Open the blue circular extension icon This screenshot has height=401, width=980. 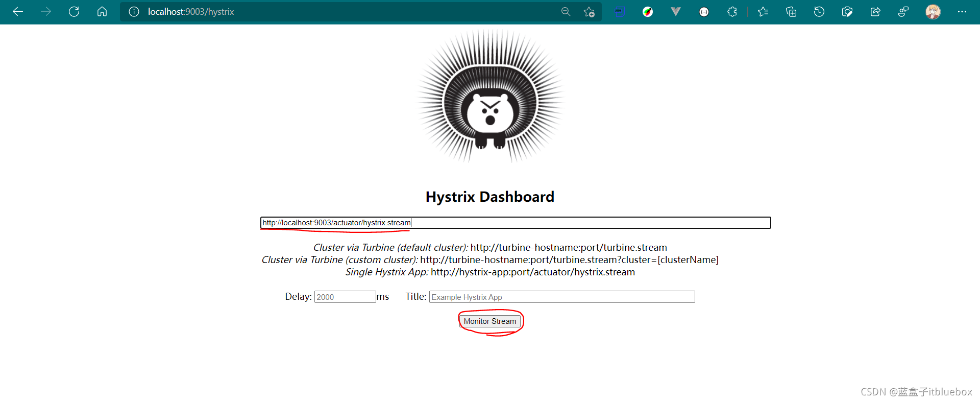click(x=619, y=12)
